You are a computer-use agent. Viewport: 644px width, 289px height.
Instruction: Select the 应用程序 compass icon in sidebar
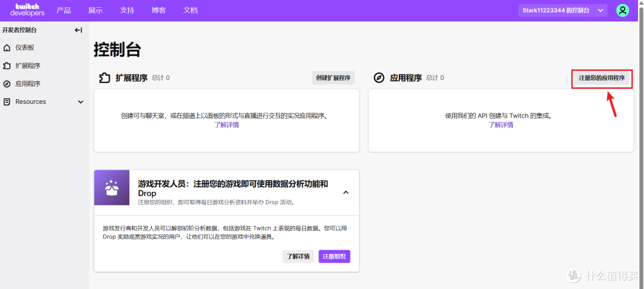click(7, 84)
